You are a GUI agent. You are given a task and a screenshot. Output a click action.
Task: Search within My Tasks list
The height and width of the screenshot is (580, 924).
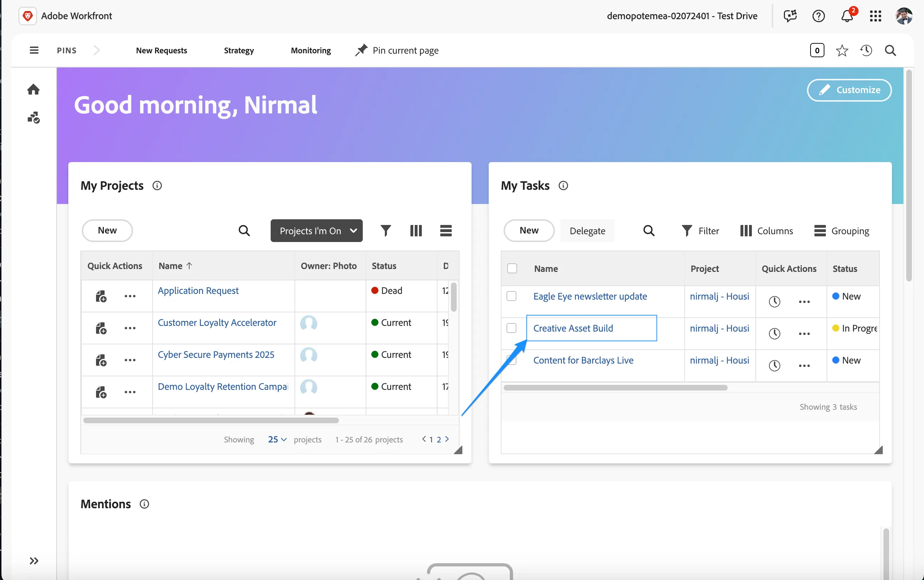point(648,230)
